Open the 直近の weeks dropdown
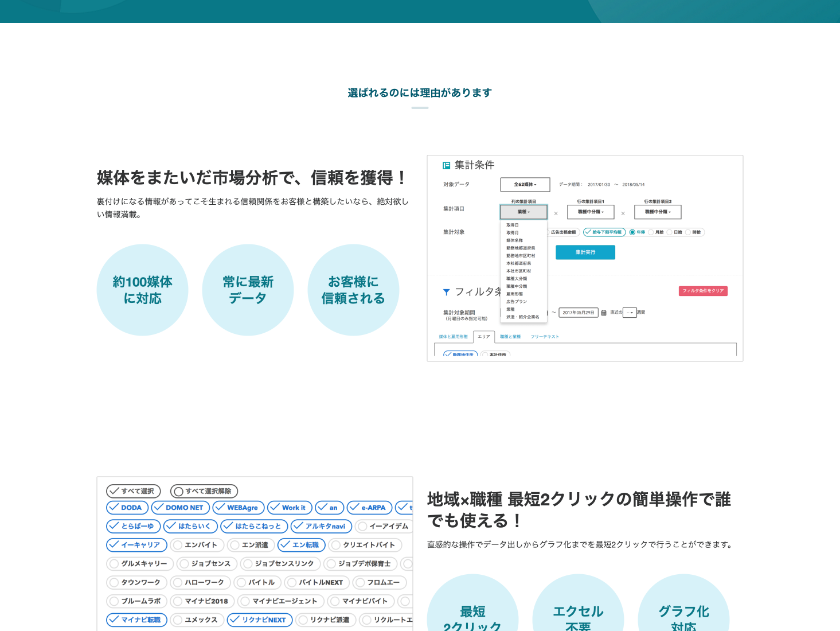 (630, 313)
